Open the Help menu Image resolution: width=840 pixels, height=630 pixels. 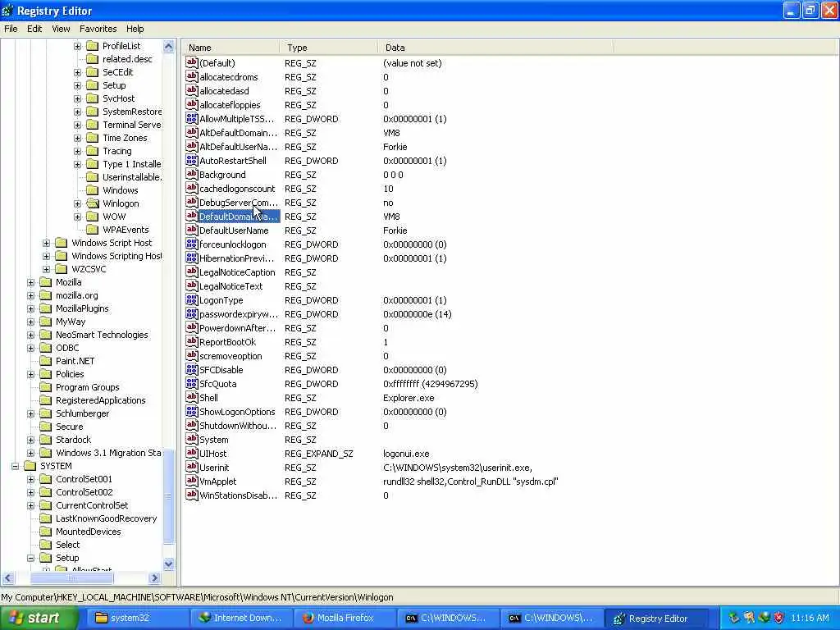pyautogui.click(x=135, y=29)
